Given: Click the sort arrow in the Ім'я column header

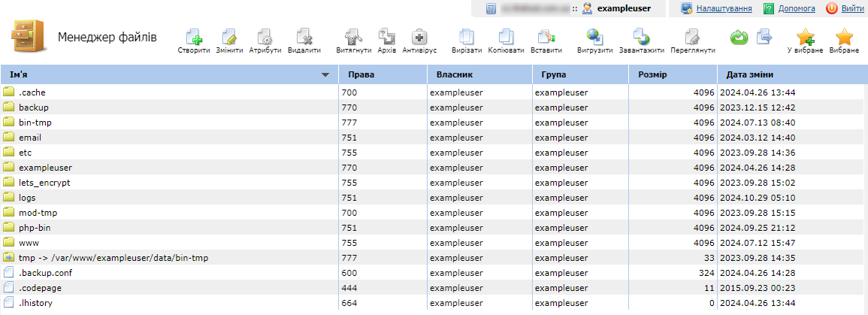Looking at the screenshot, I should tap(325, 75).
